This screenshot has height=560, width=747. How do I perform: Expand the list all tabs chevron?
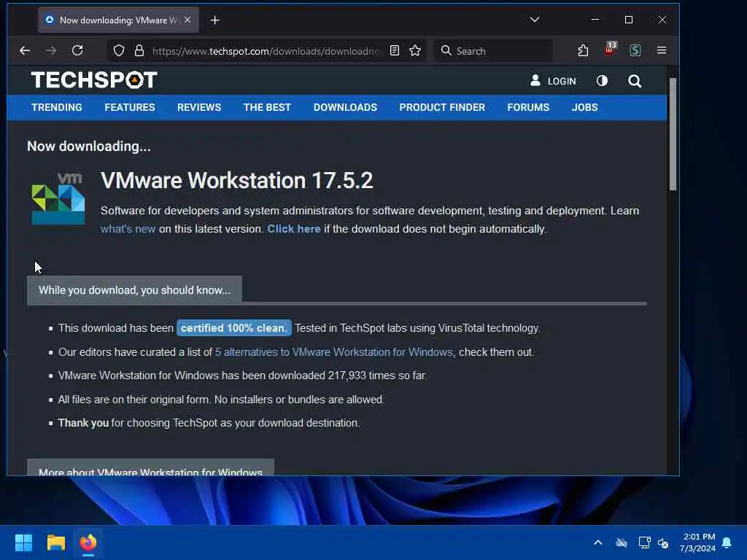[x=535, y=20]
